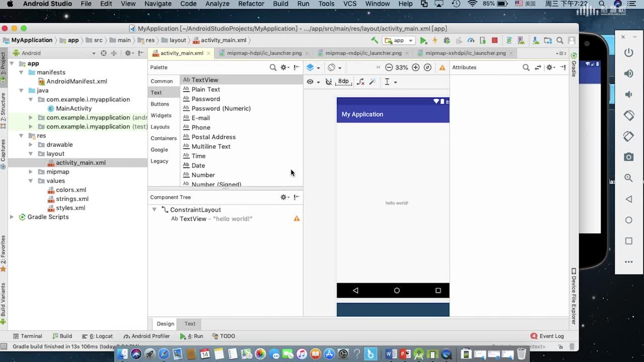This screenshot has height=362, width=644.
Task: Search Attributes with the magnifier icon
Action: coord(526,67)
